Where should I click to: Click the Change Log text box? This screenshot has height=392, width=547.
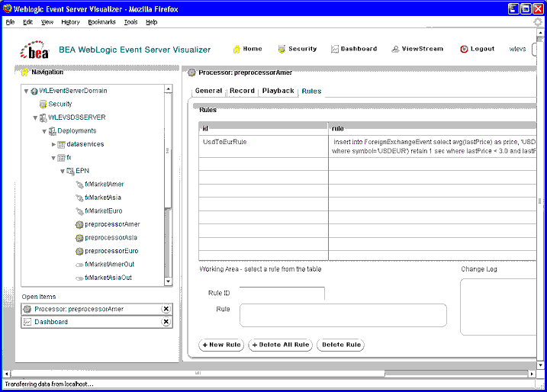(x=498, y=307)
